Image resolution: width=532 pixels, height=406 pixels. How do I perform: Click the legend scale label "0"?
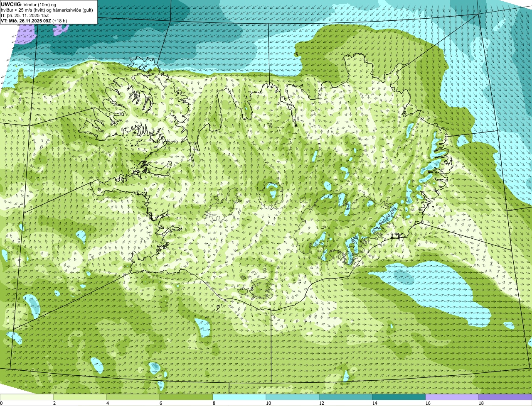[1, 403]
